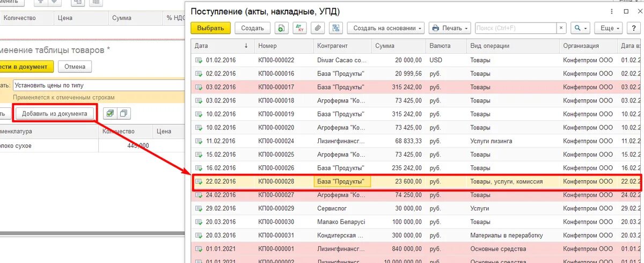Open the Дт/Кт postings icon

[300, 28]
